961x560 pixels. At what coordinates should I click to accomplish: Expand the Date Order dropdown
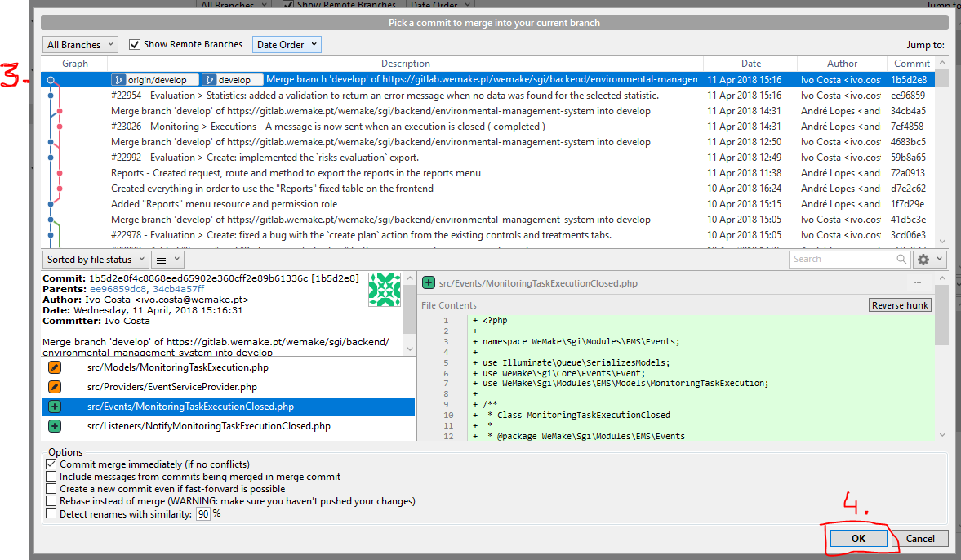click(287, 45)
